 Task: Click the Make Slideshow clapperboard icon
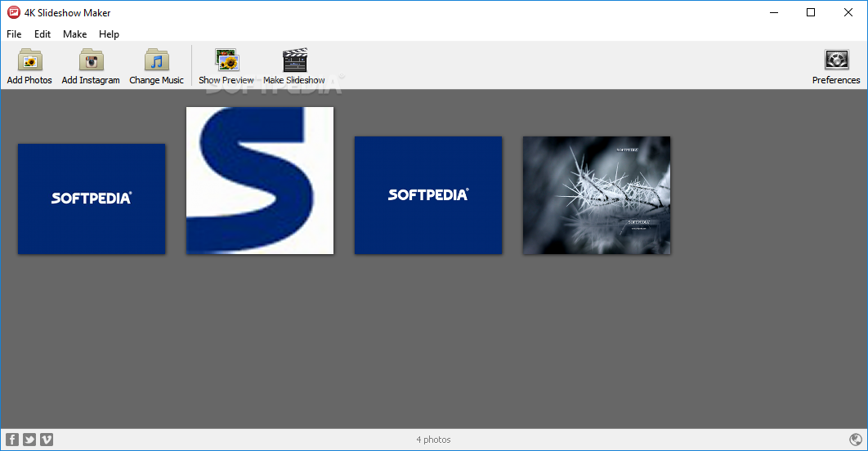point(294,60)
